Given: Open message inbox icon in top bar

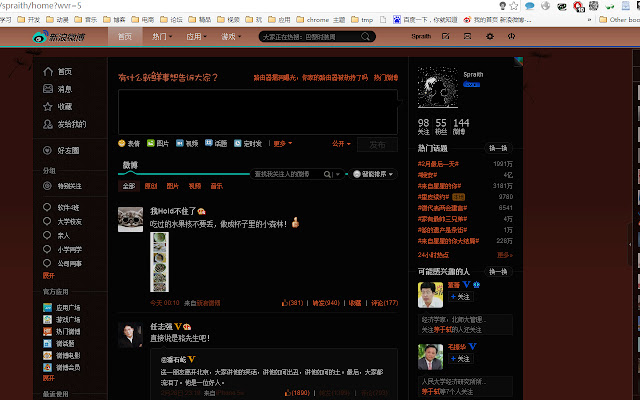Looking at the screenshot, I should 468,36.
